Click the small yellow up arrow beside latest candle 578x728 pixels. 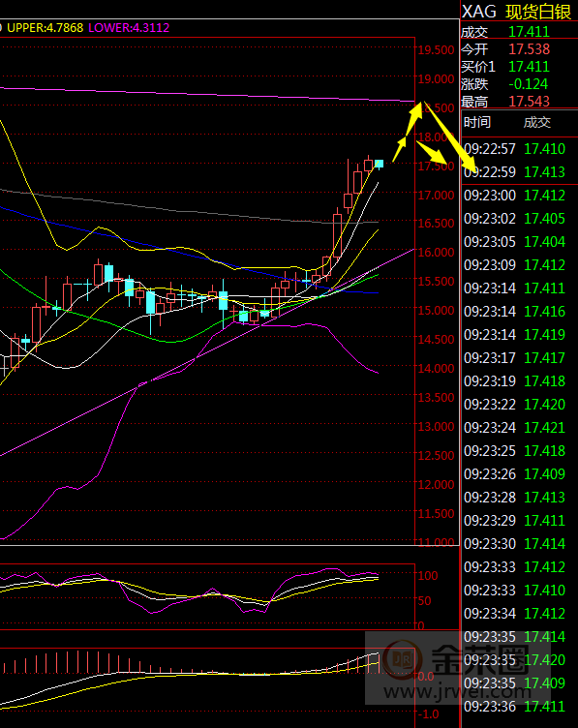click(x=399, y=148)
